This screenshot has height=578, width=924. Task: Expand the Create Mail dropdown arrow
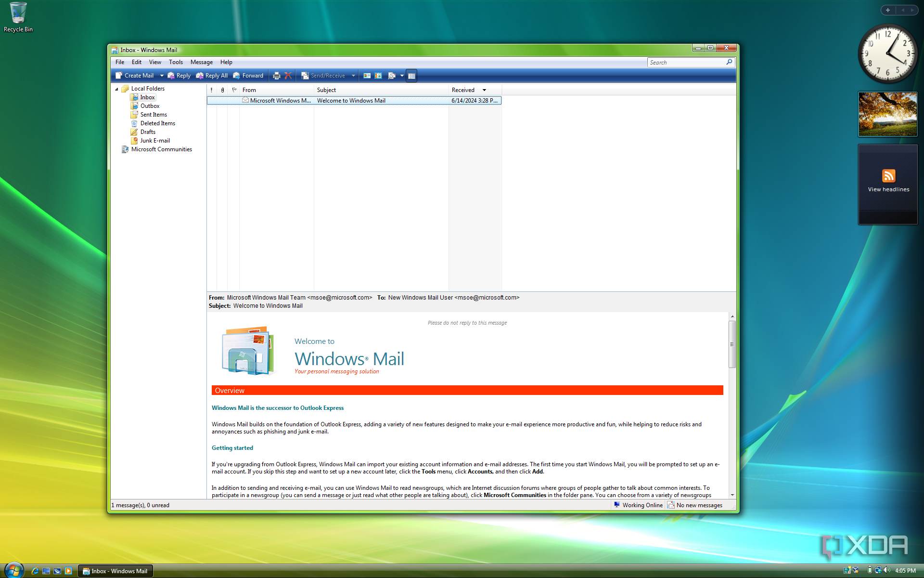pyautogui.click(x=162, y=76)
